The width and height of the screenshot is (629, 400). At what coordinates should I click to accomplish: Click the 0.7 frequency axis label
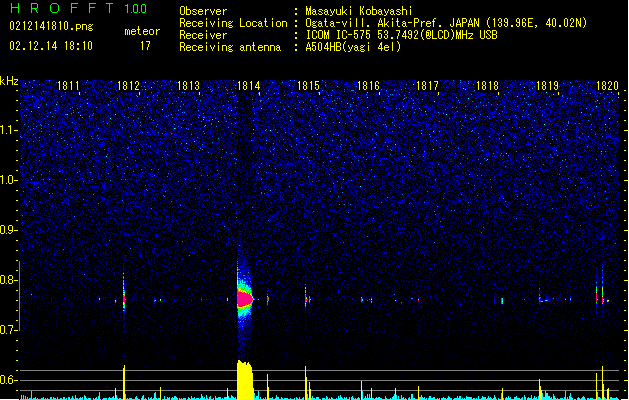8,330
